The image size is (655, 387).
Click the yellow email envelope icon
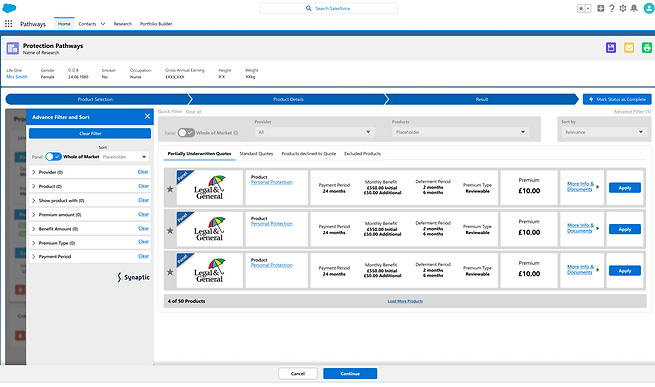[x=629, y=48]
